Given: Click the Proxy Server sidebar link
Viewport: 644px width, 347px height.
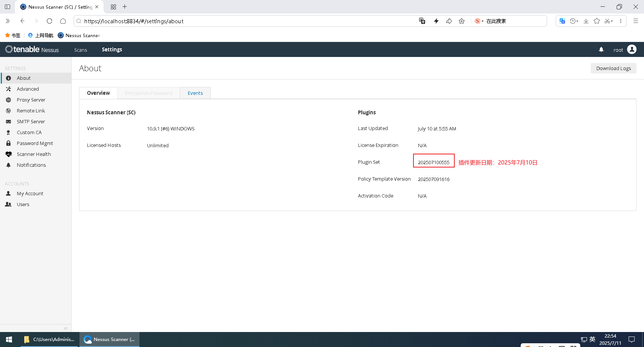Looking at the screenshot, I should point(31,100).
